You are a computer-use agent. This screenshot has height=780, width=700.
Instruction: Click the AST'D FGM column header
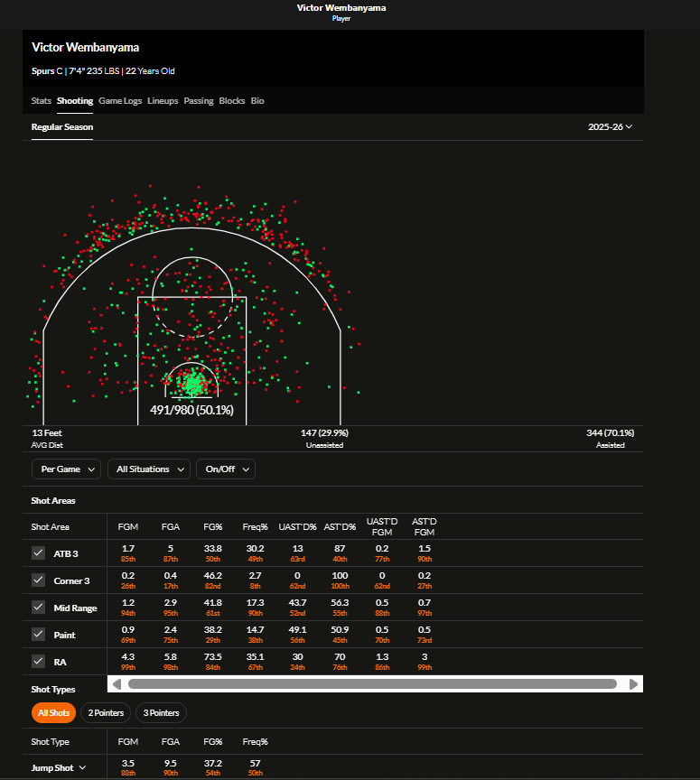tap(425, 527)
